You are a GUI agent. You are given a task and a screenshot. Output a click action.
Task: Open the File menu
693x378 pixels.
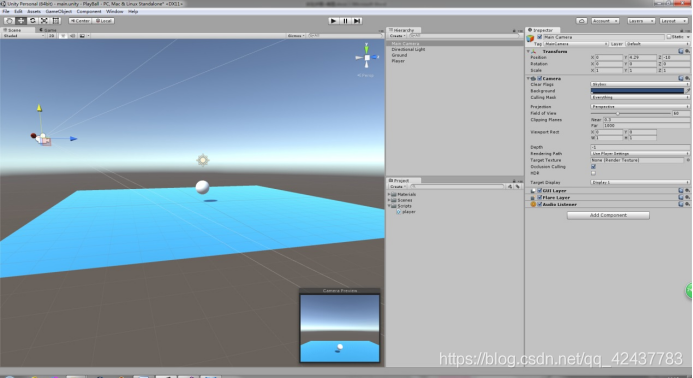(6, 11)
